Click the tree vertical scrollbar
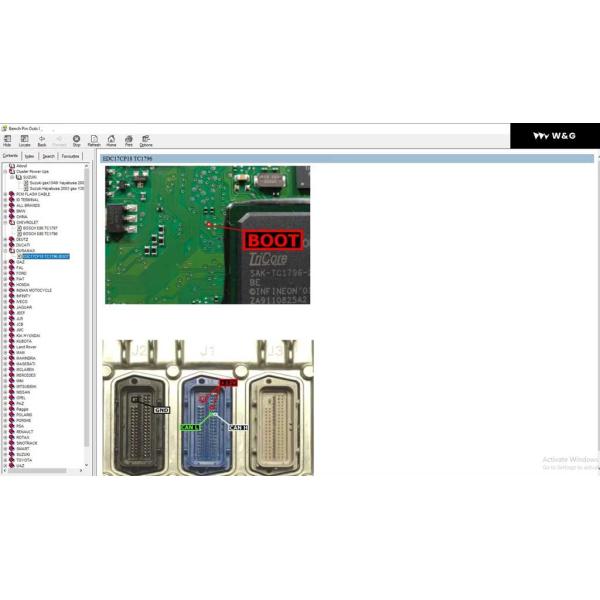600x600 pixels. pos(86,307)
